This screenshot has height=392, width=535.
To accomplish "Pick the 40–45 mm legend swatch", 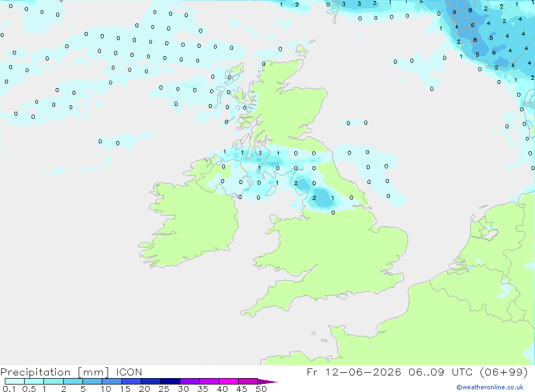I will [228, 381].
